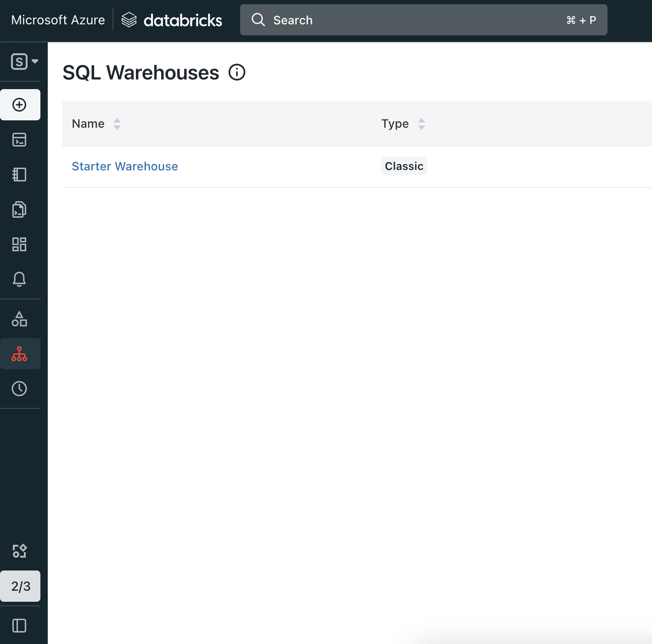Click Microsoft Azure in the top bar
This screenshot has height=644, width=652.
[57, 20]
